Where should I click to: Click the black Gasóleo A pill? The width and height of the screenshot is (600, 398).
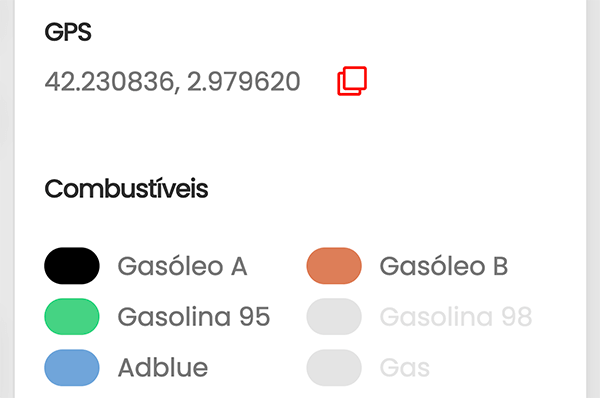72,266
